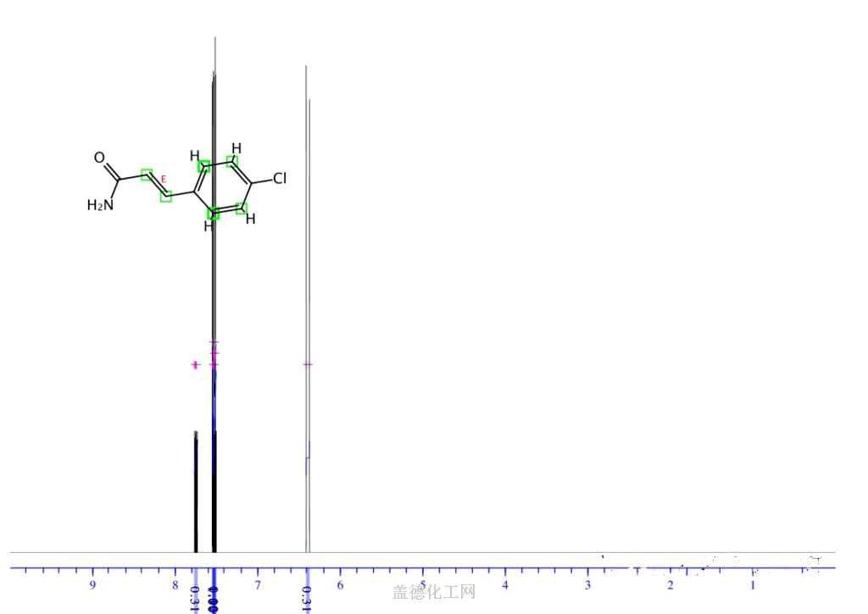Select the H2N amide group label
The image size is (868, 614).
coord(99,205)
